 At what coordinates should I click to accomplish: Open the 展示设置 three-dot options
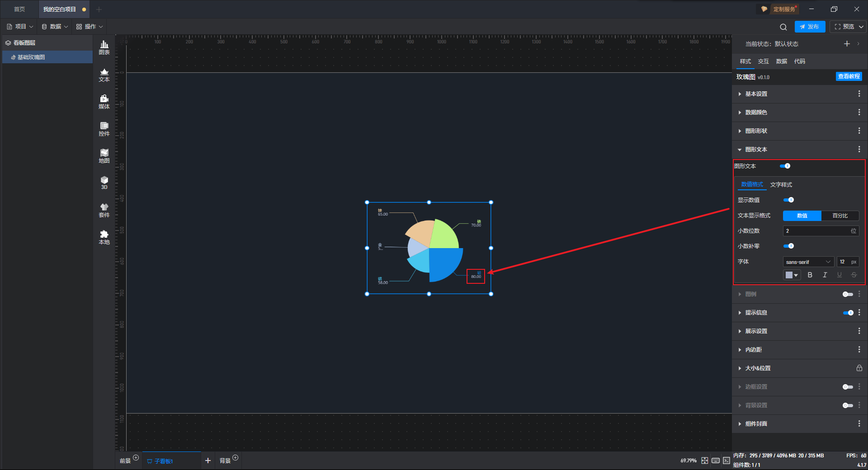(x=859, y=331)
